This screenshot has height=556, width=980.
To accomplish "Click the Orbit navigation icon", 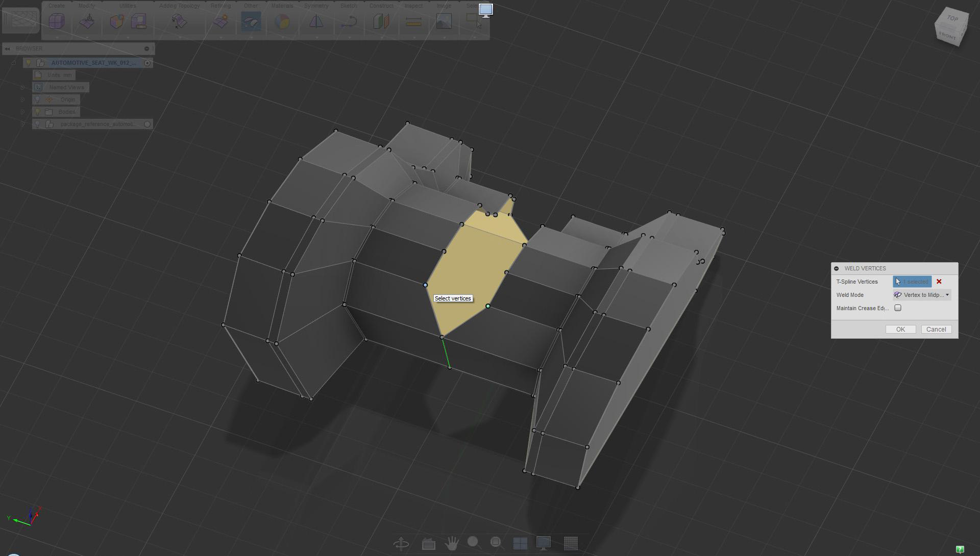I will 401,543.
